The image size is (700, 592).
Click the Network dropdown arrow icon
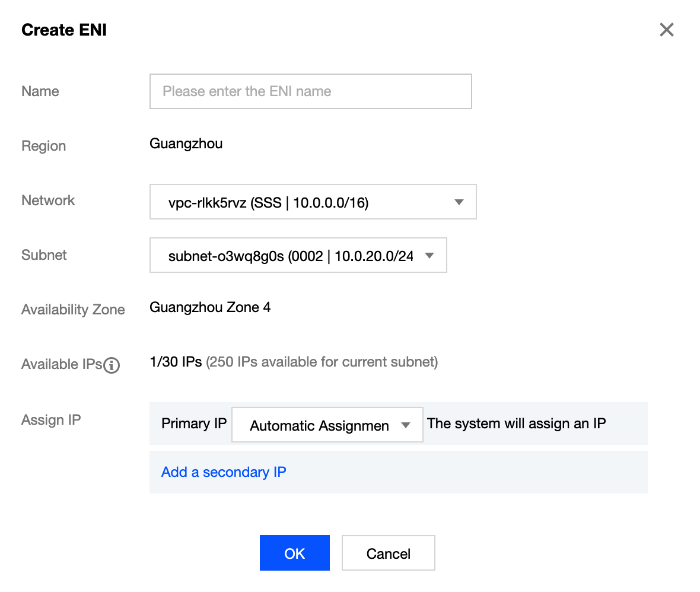click(459, 202)
